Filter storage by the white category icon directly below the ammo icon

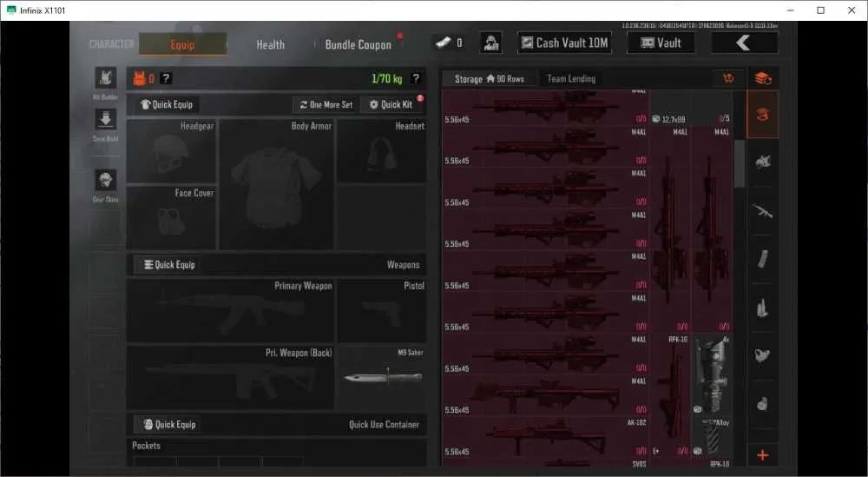point(763,355)
